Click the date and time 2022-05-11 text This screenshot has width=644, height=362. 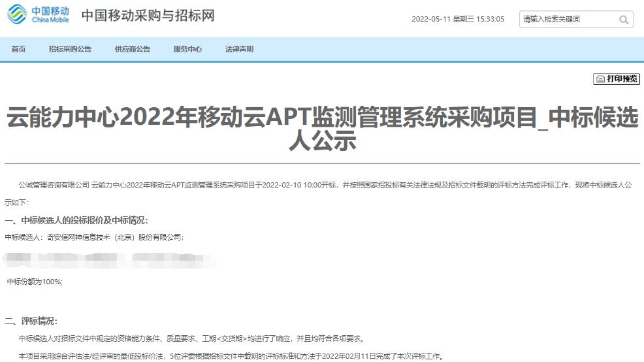pyautogui.click(x=458, y=19)
